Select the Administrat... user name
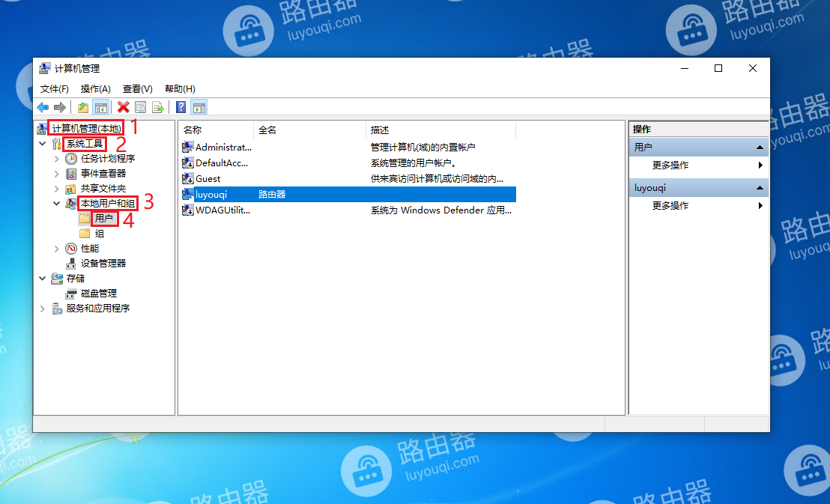Viewport: 830px width, 504px height. (223, 148)
